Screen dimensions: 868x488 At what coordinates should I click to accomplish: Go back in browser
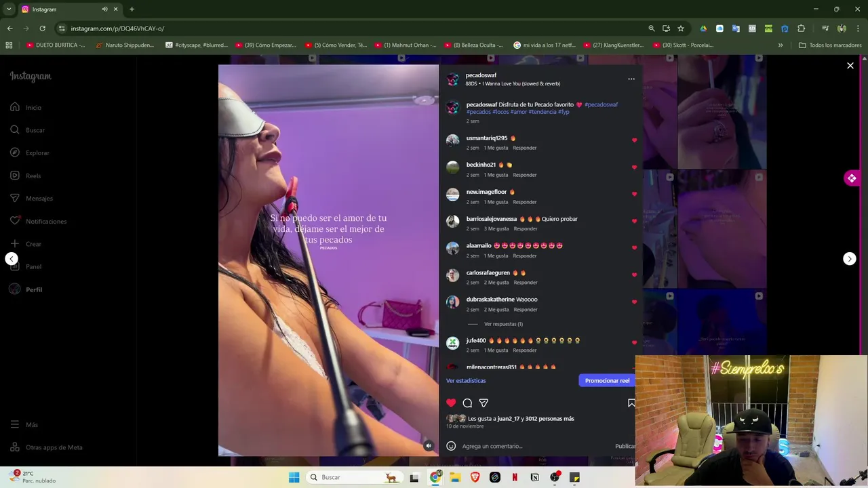(9, 28)
